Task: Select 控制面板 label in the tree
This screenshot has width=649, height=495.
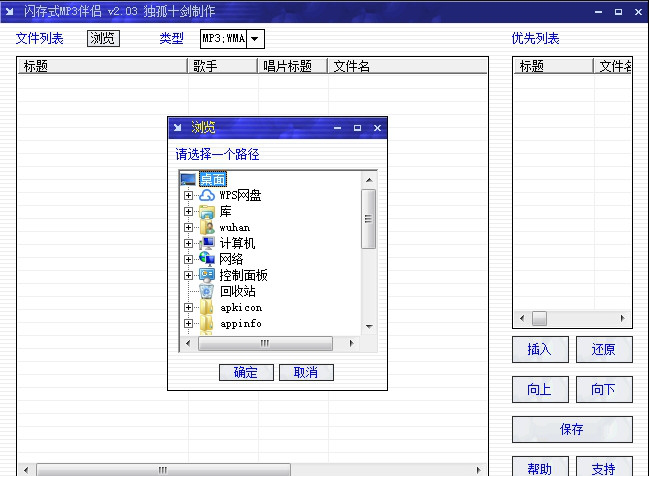Action: pyautogui.click(x=243, y=275)
